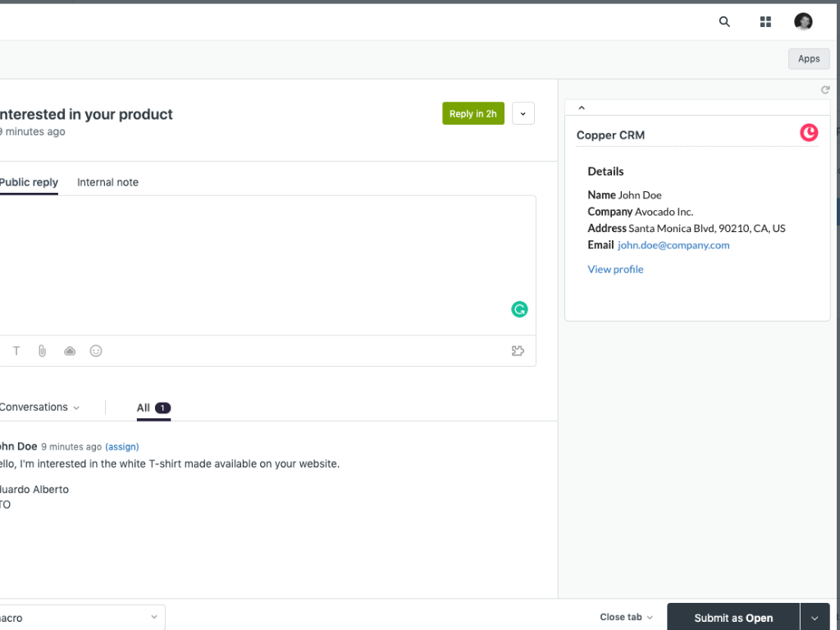The height and width of the screenshot is (630, 840).
Task: Click the text formatting T icon
Action: pos(16,351)
